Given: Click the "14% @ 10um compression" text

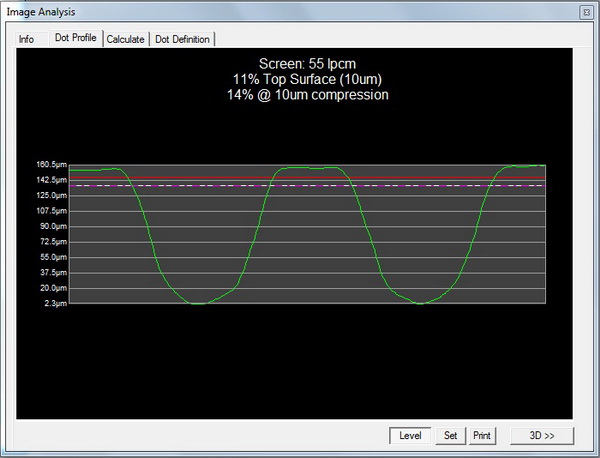Looking at the screenshot, I should 307,95.
